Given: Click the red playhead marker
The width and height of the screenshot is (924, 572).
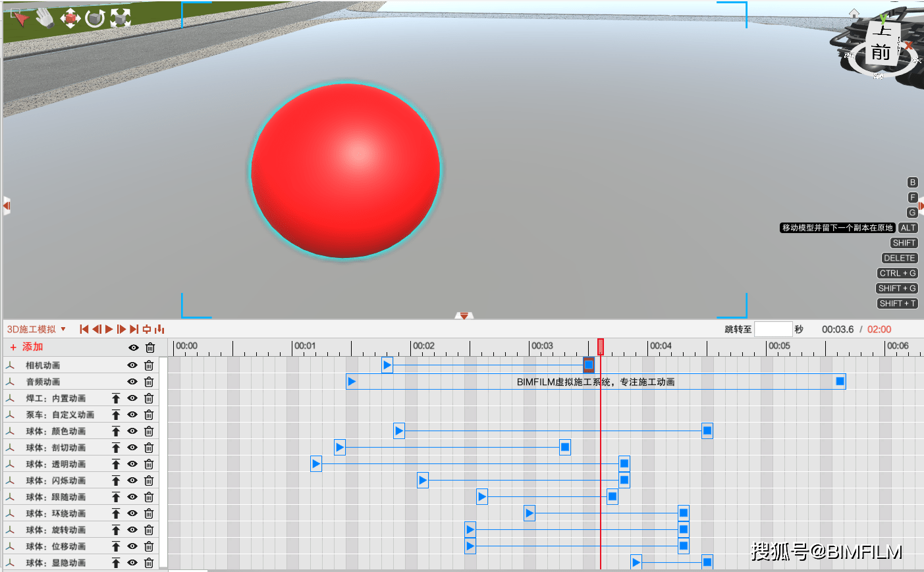Looking at the screenshot, I should coord(601,347).
